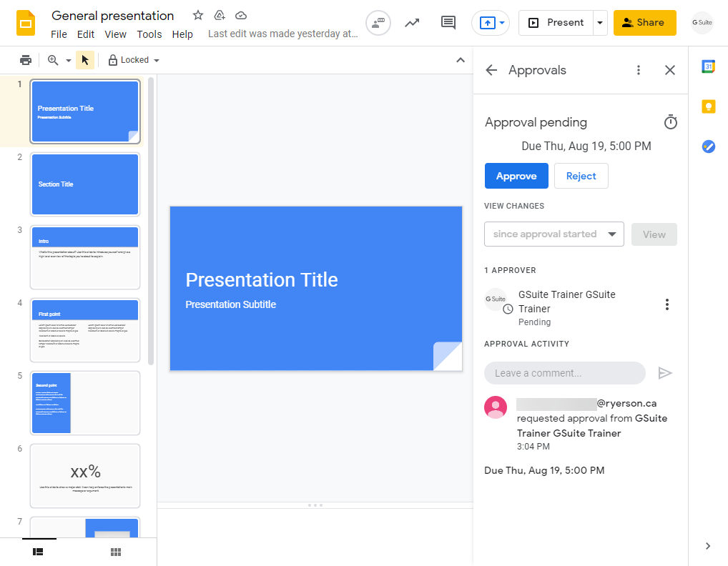Click the 'Leave a comment' field
Viewport: 728px width, 566px height.
(564, 373)
